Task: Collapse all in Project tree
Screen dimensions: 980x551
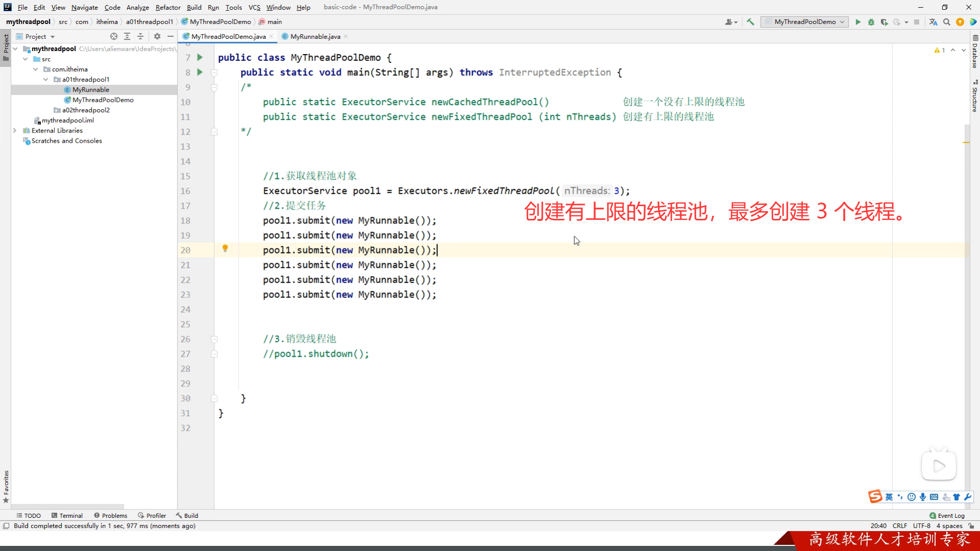Action: [140, 36]
